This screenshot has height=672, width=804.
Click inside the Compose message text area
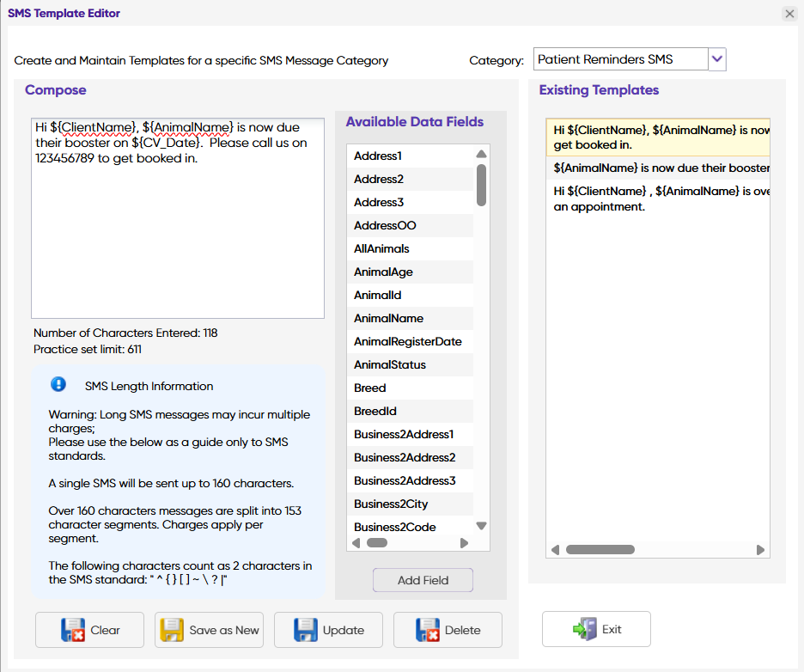178,218
